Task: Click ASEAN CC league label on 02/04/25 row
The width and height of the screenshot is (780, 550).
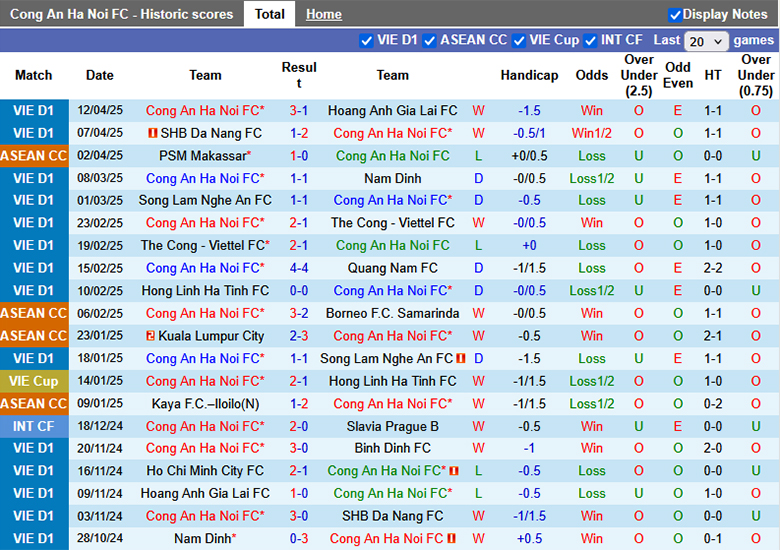Action: (x=34, y=156)
